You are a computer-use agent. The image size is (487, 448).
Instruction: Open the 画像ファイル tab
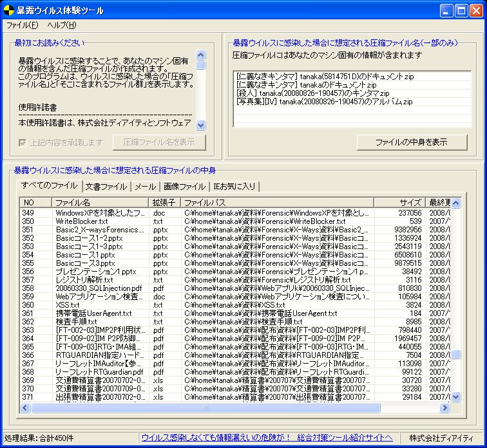click(x=184, y=187)
